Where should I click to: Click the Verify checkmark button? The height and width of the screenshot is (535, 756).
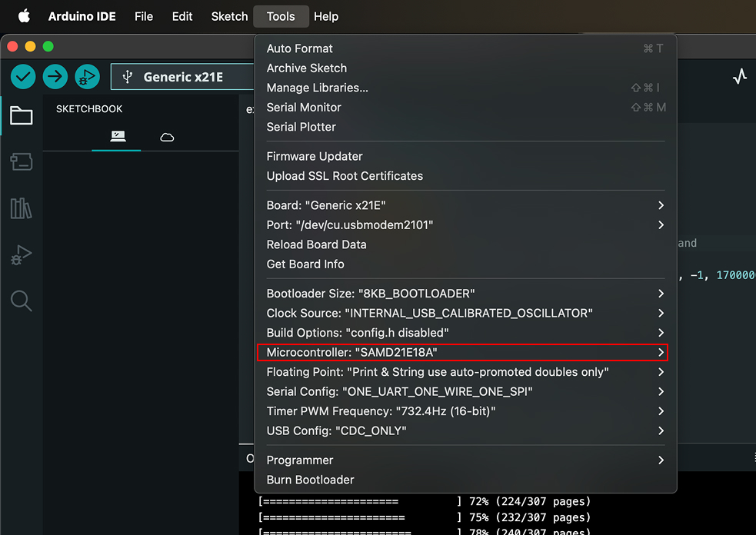pyautogui.click(x=23, y=77)
